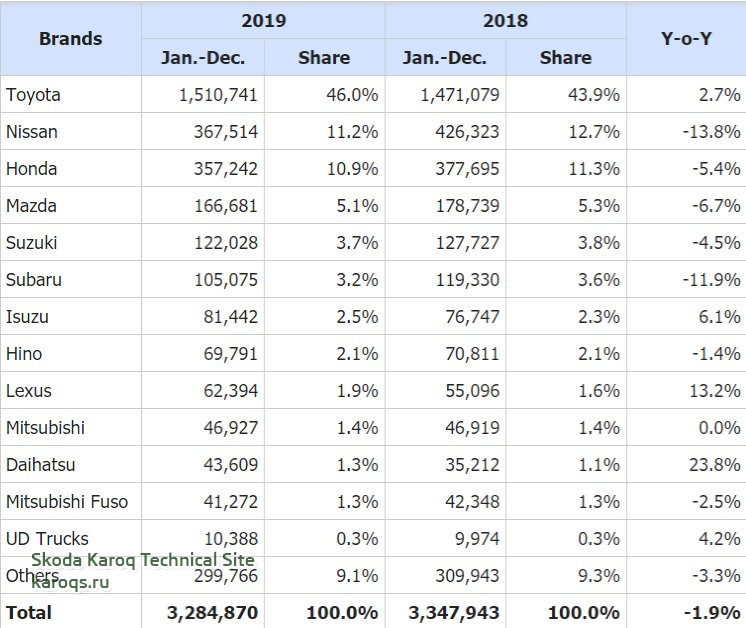Image resolution: width=746 pixels, height=628 pixels.
Task: Click UD Trucks 2018 value 9,974
Action: point(477,539)
